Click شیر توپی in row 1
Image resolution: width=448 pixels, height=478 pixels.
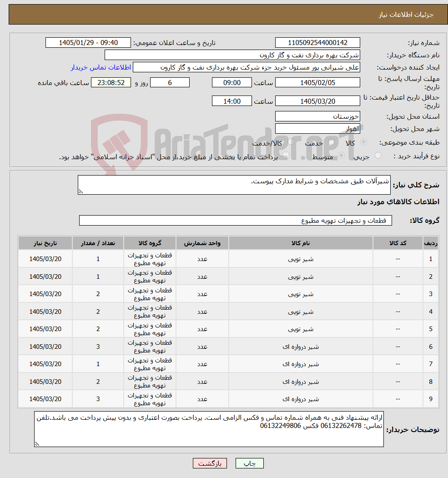(301, 259)
